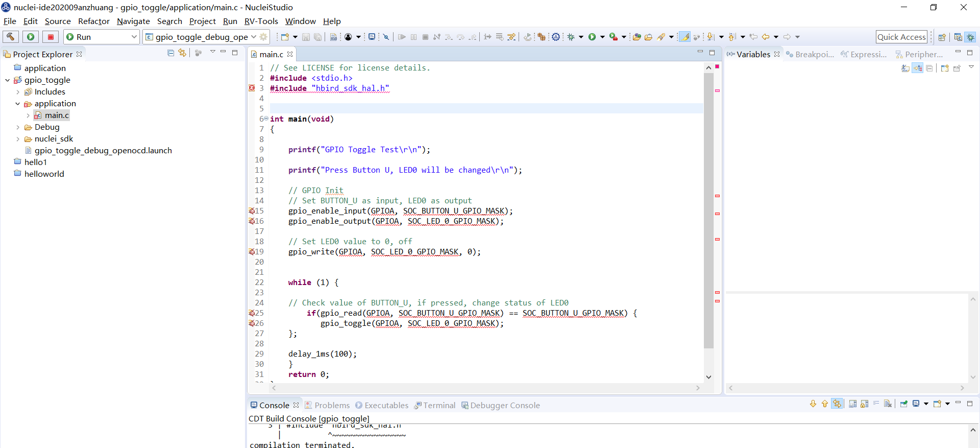Open the console monitor icon in toolbar
The width and height of the screenshot is (980, 448).
click(x=372, y=37)
